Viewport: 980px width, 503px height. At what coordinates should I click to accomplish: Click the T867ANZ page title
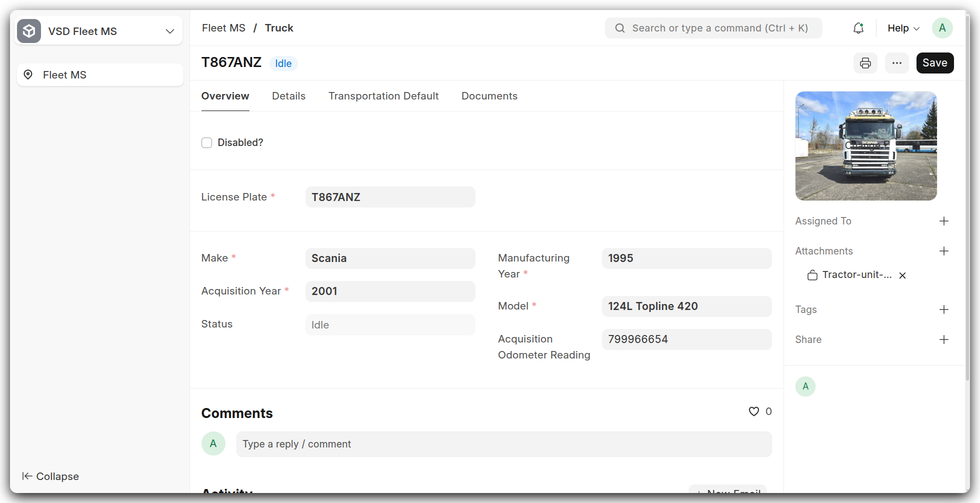[x=231, y=62]
